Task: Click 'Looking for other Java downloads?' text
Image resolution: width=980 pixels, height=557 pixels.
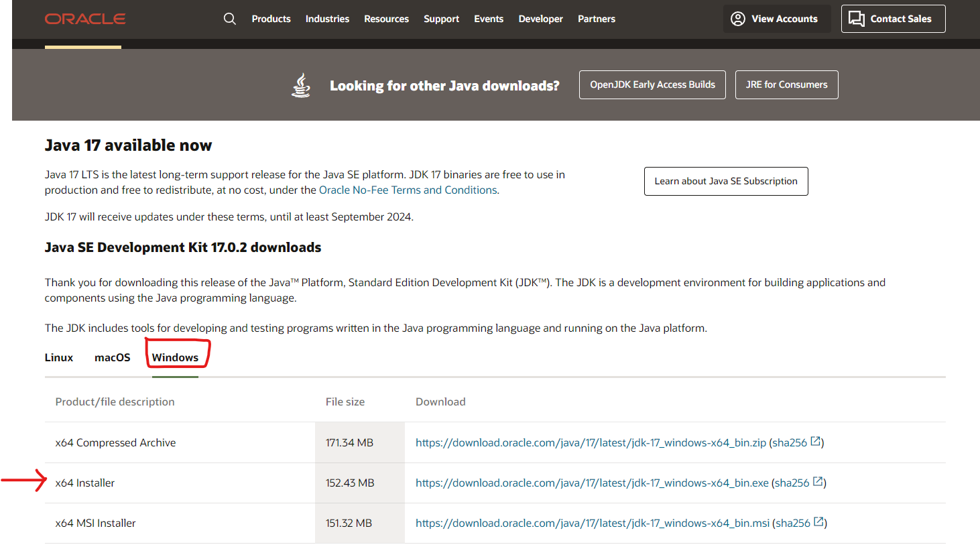Action: 444,86
